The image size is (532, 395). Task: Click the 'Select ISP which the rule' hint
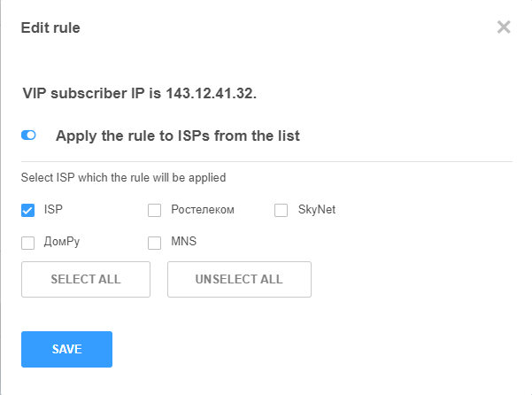point(123,177)
